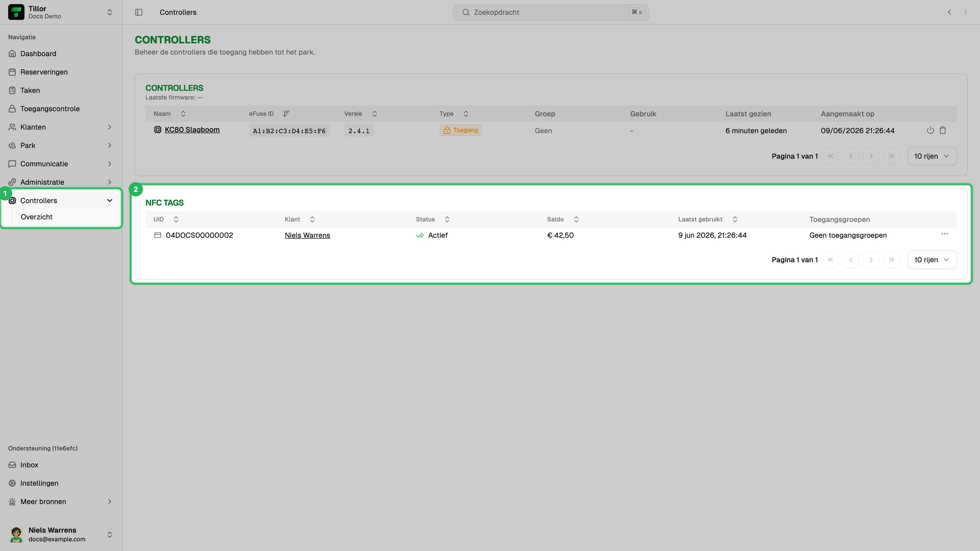980x551 pixels.
Task: Sort NFC tags by UID
Action: [166, 219]
